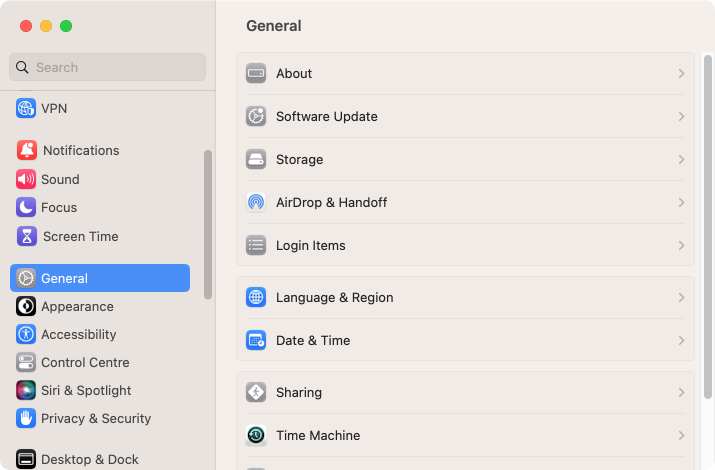Screen dimensions: 715x470
Task: Select the Focus moon icon
Action: click(x=26, y=207)
